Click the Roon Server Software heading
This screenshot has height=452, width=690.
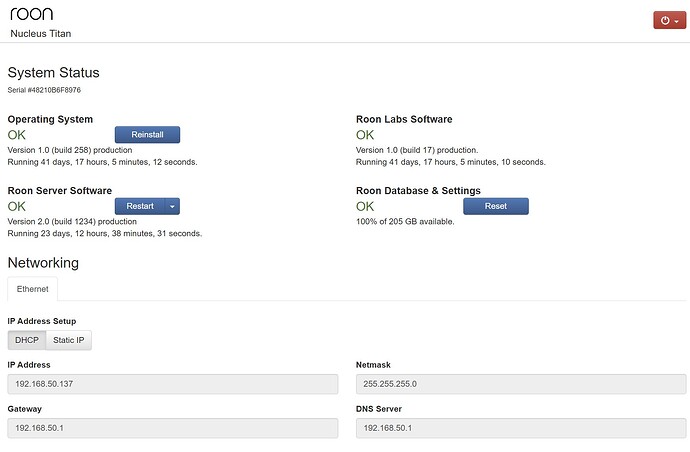pos(60,191)
